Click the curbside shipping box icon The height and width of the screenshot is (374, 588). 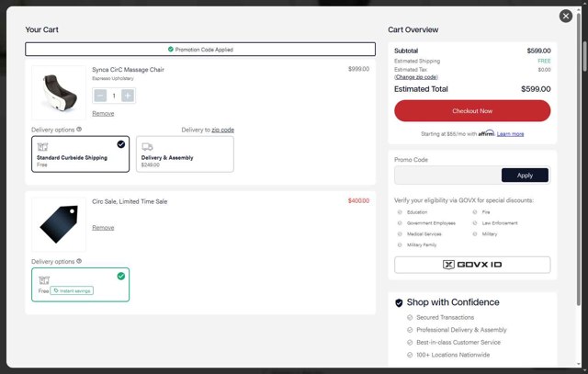(x=42, y=147)
